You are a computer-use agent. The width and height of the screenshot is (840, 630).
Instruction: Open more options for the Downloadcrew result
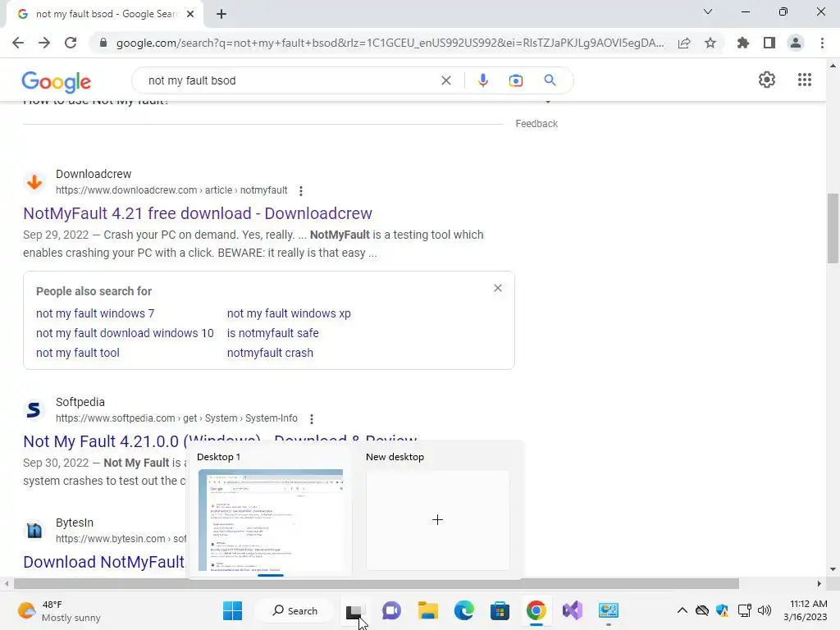301,190
